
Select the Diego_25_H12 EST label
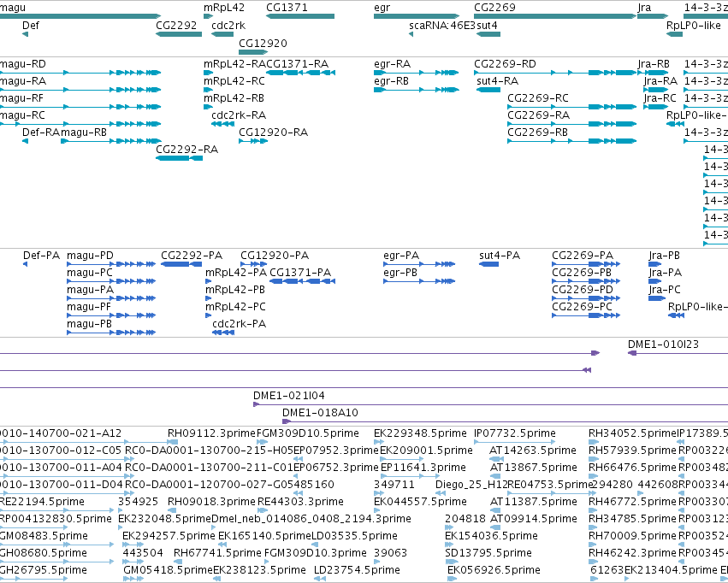[471, 486]
